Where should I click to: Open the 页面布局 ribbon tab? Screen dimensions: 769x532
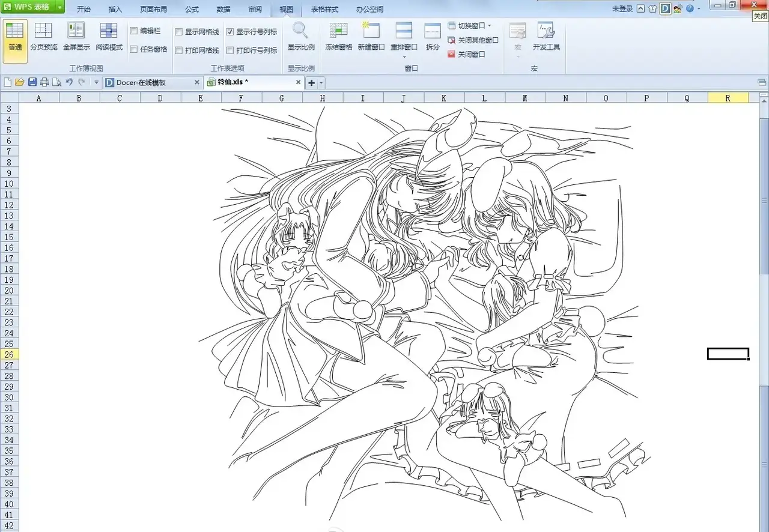[154, 10]
